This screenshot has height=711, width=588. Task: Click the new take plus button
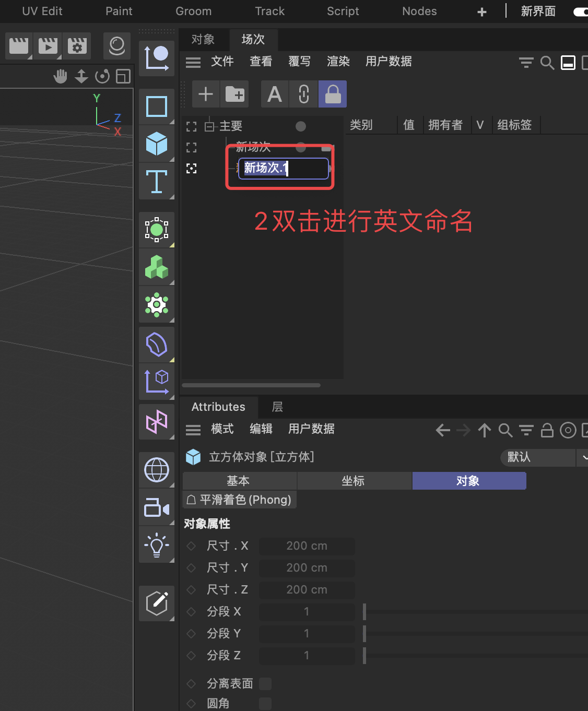pos(206,94)
